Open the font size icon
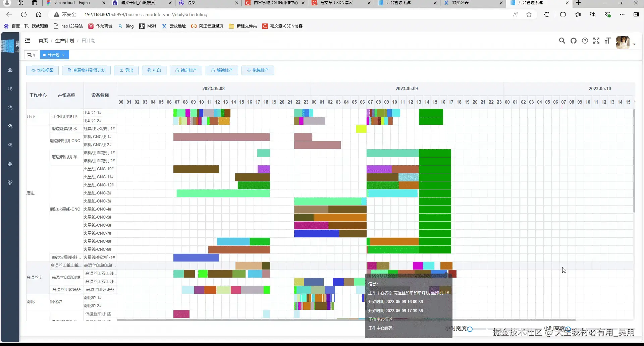Image resolution: width=644 pixels, height=346 pixels. (607, 41)
